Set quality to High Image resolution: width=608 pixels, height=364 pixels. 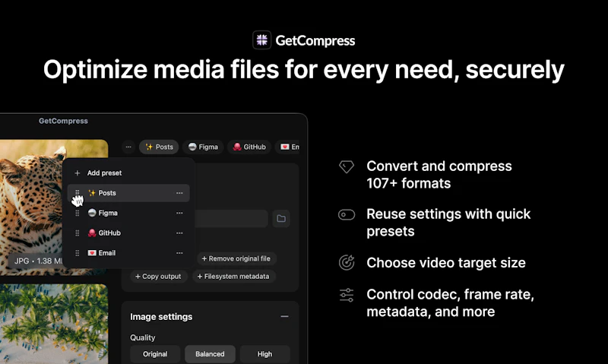coord(264,354)
